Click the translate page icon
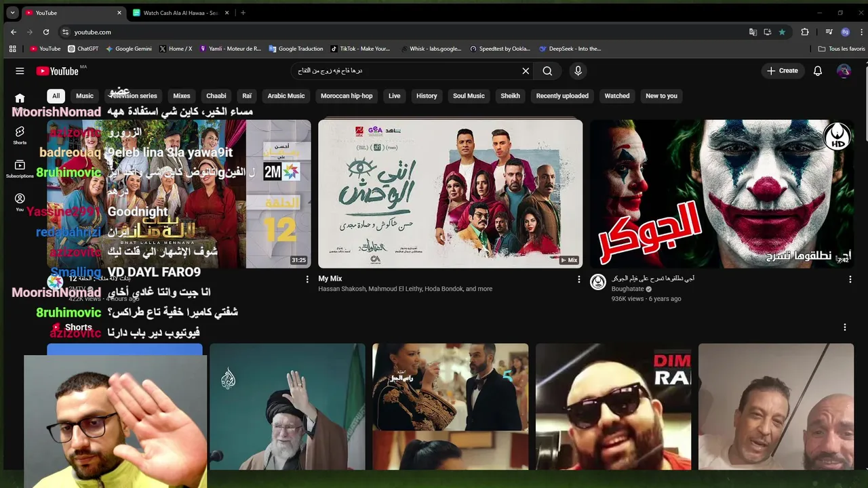Image resolution: width=868 pixels, height=488 pixels. coord(753,32)
